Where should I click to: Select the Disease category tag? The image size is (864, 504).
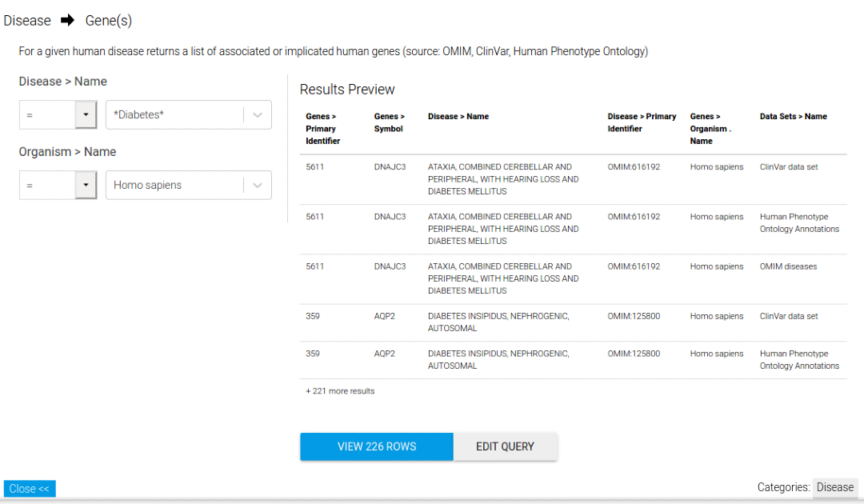click(x=834, y=487)
